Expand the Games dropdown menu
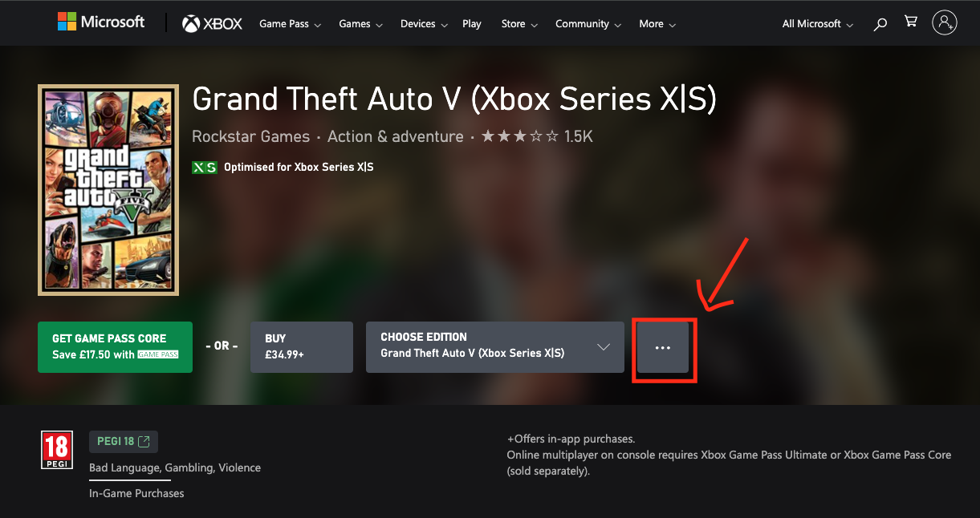This screenshot has width=980, height=518. [x=360, y=24]
